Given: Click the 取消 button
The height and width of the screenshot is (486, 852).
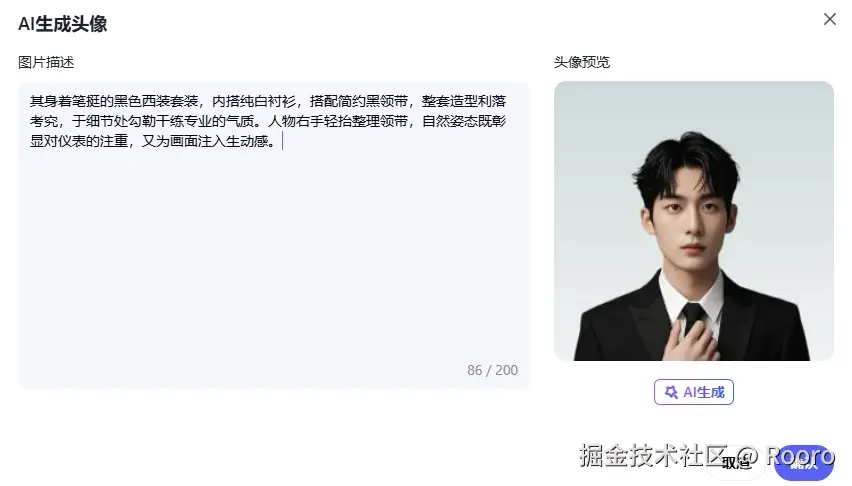Looking at the screenshot, I should [736, 463].
